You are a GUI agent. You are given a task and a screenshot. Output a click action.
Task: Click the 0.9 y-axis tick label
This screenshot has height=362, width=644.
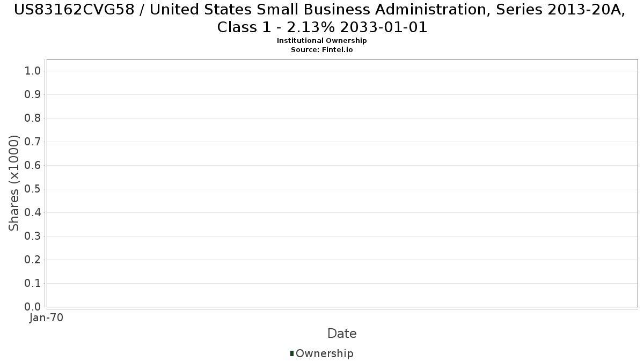point(33,94)
